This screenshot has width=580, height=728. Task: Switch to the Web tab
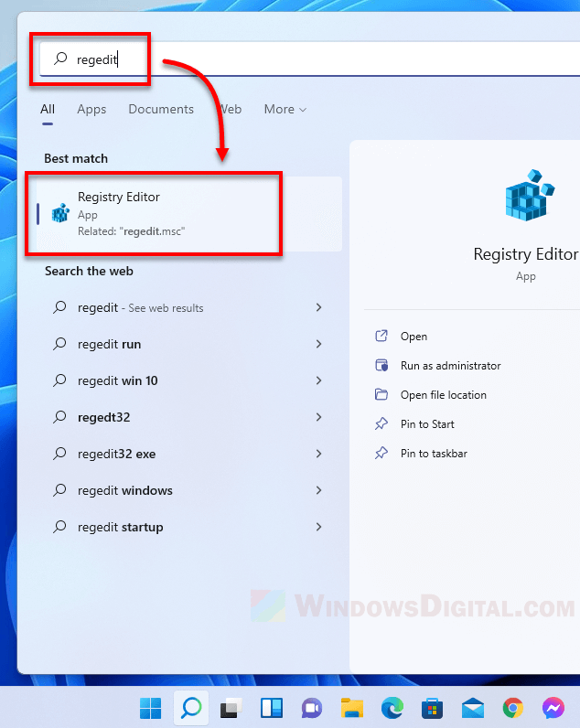point(231,109)
